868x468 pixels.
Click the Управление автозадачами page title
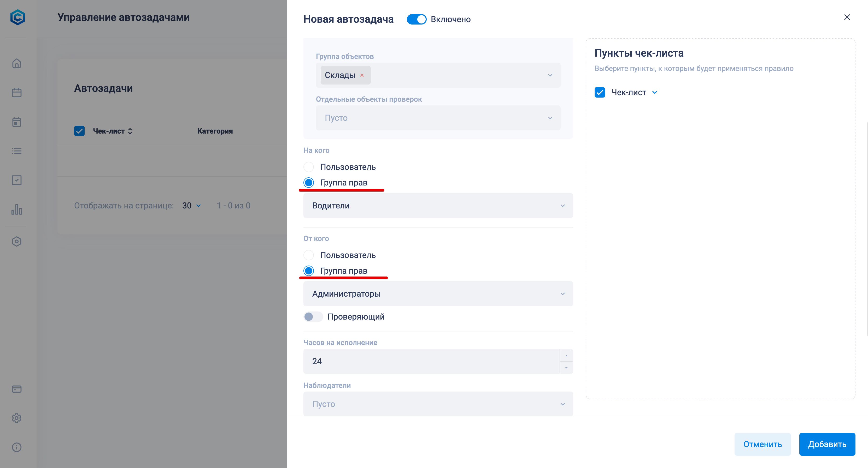[x=124, y=17]
